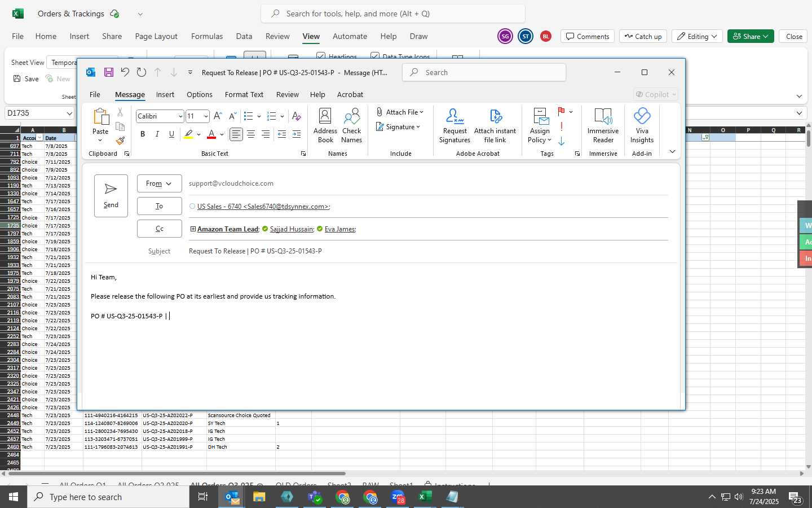Image resolution: width=812 pixels, height=508 pixels.
Task: Attach instant file link
Action: (495, 126)
